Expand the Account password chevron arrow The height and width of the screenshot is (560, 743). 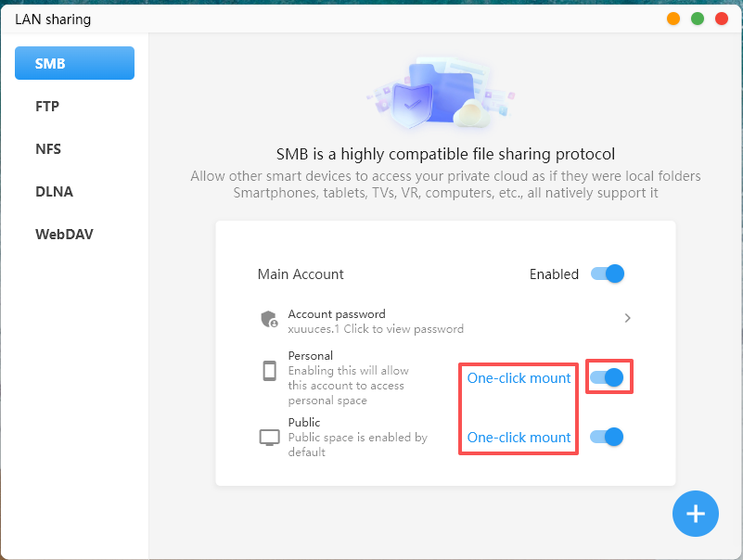(x=627, y=318)
